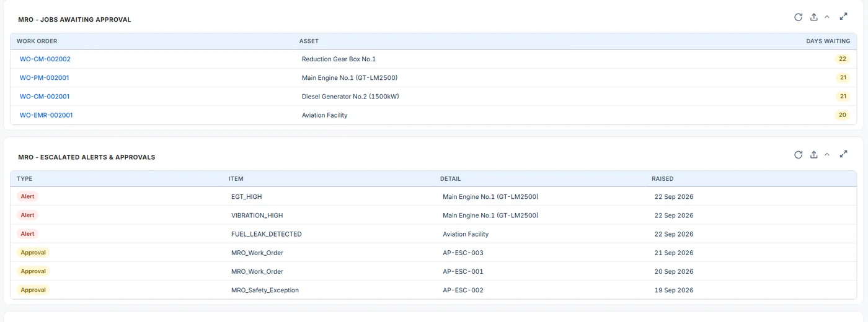Screen dimensions: 868x322
Task: Select the FUEL_LEAK_DETECTED item
Action: pos(266,234)
